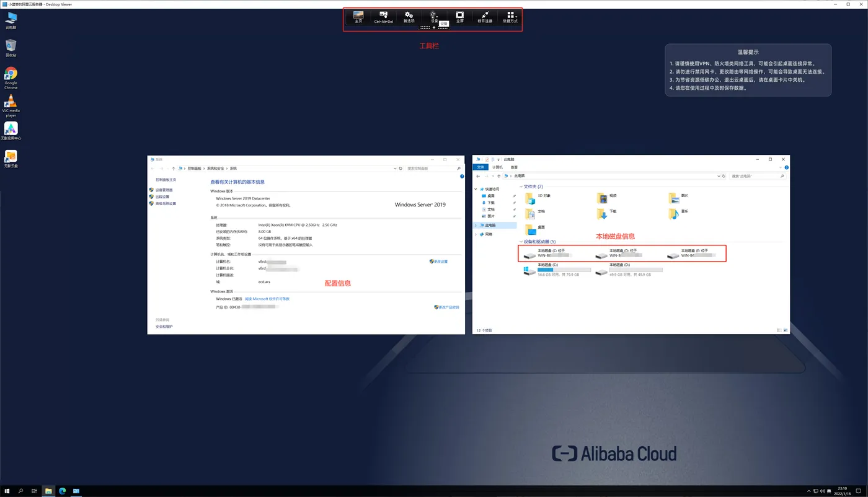Refresh the System window address bar
Image resolution: width=868 pixels, height=497 pixels.
pyautogui.click(x=401, y=169)
